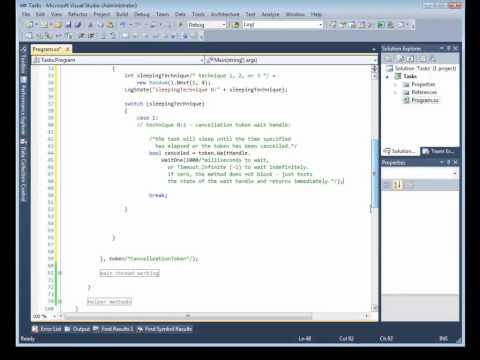Click the Save floppy disk icon
Image resolution: width=480 pixels, height=360 pixels.
(68, 25)
